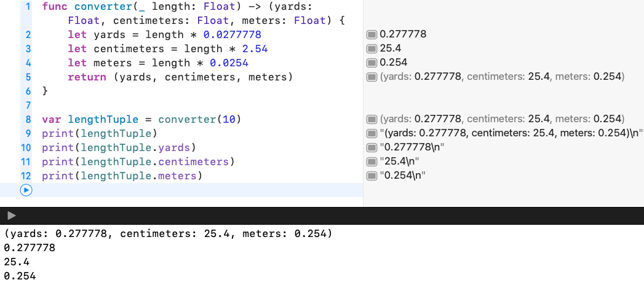Screen dimensions: 644x288
Task: Click sidebar result text "0.254\n"
Action: (402, 175)
